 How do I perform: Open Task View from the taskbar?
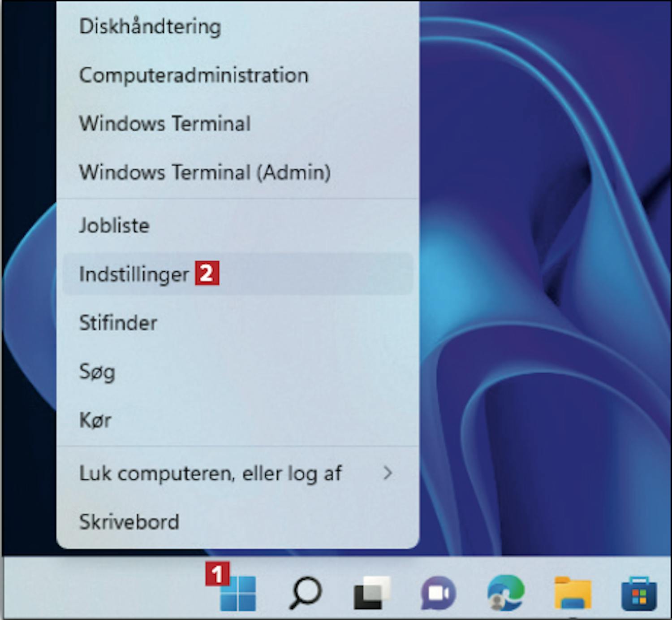(x=371, y=594)
